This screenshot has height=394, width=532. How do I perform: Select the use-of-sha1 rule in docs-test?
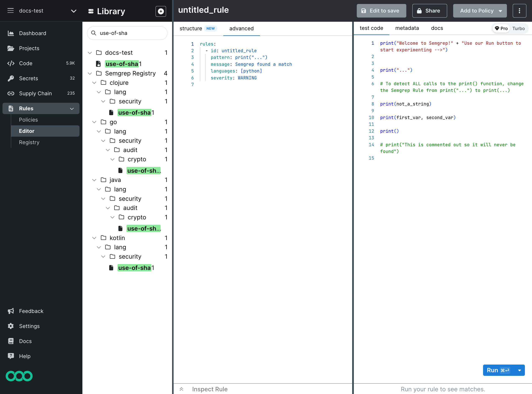tap(123, 64)
